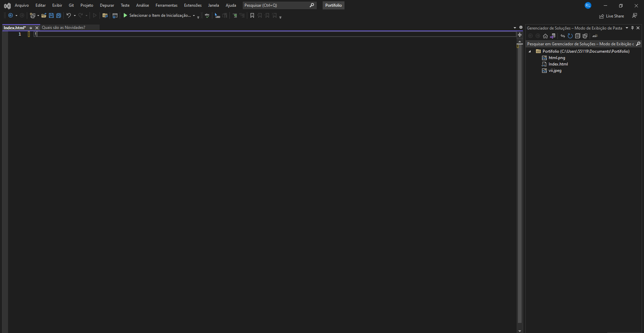
Task: Save the current file with Save icon
Action: click(51, 15)
